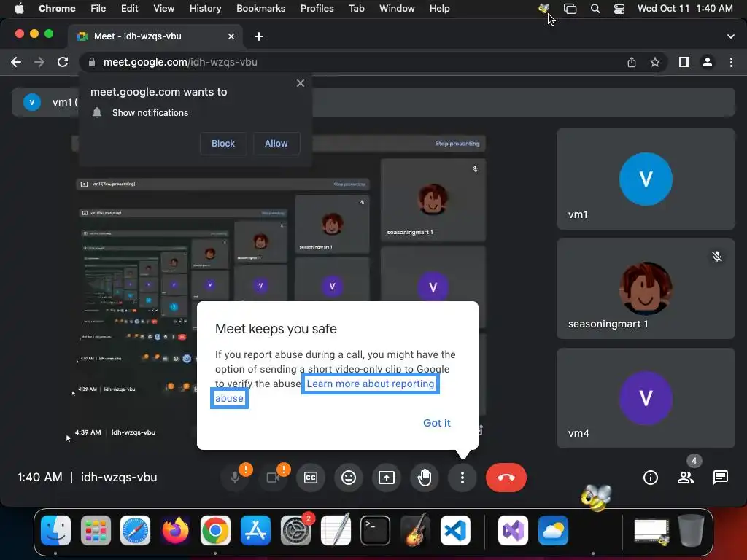747x560 pixels.
Task: Toggle the camera button in Meet toolbar
Action: coord(273,477)
